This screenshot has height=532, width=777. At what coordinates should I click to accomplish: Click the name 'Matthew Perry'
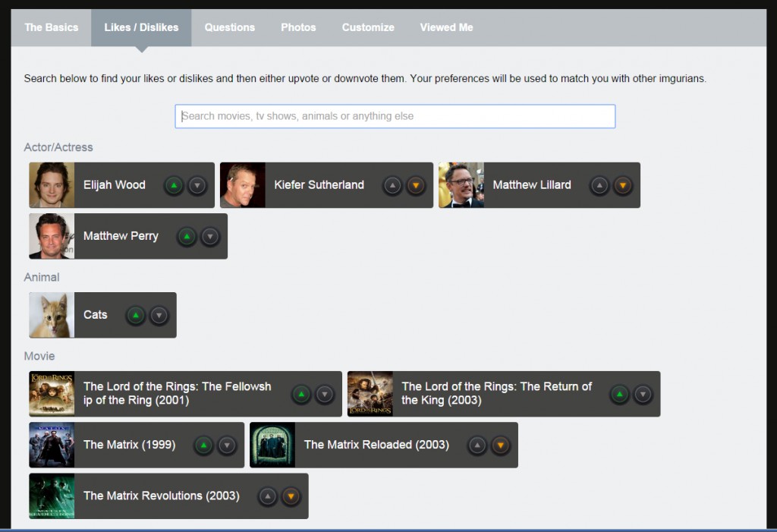(x=121, y=236)
